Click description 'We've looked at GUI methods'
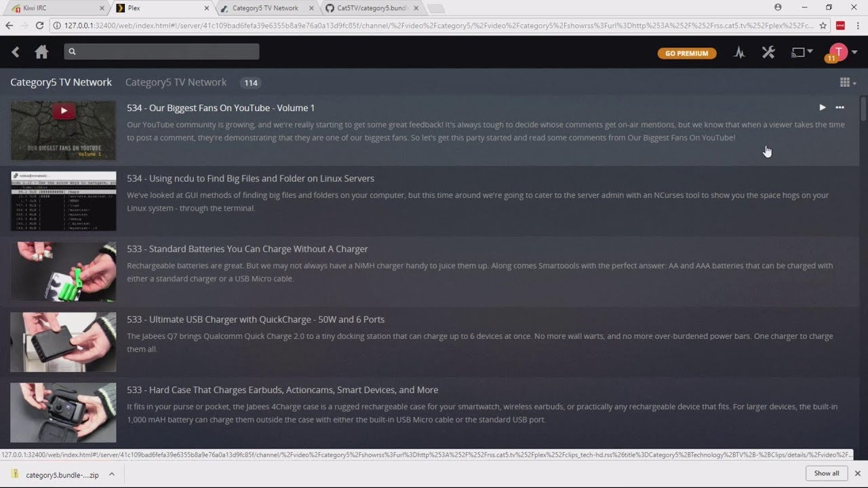This screenshot has width=868, height=488. pos(477,201)
